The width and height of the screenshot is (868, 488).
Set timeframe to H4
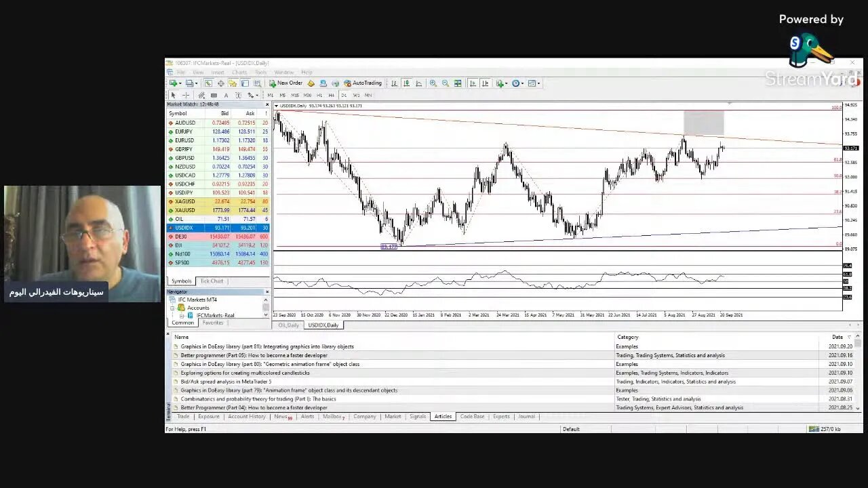[x=331, y=96]
